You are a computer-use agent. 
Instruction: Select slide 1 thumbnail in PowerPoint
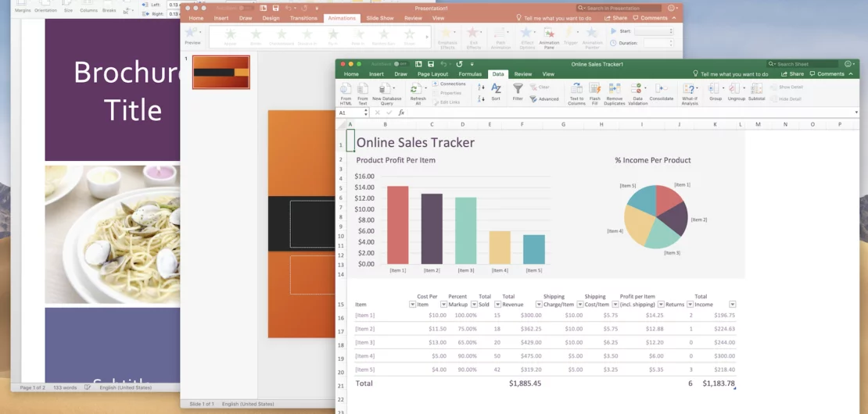[x=221, y=72]
